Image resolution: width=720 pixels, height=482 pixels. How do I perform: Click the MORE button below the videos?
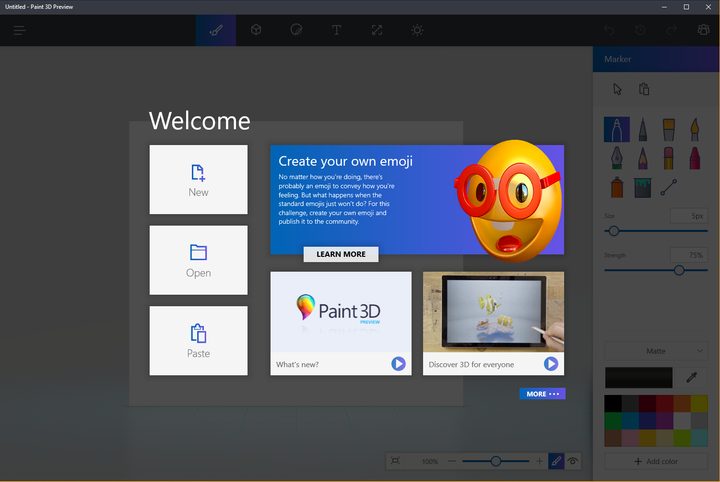pyautogui.click(x=542, y=394)
